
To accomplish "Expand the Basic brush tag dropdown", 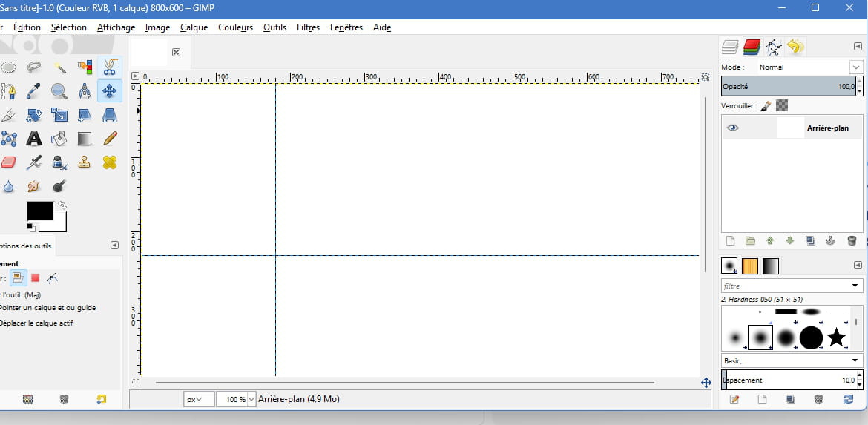I will point(855,360).
